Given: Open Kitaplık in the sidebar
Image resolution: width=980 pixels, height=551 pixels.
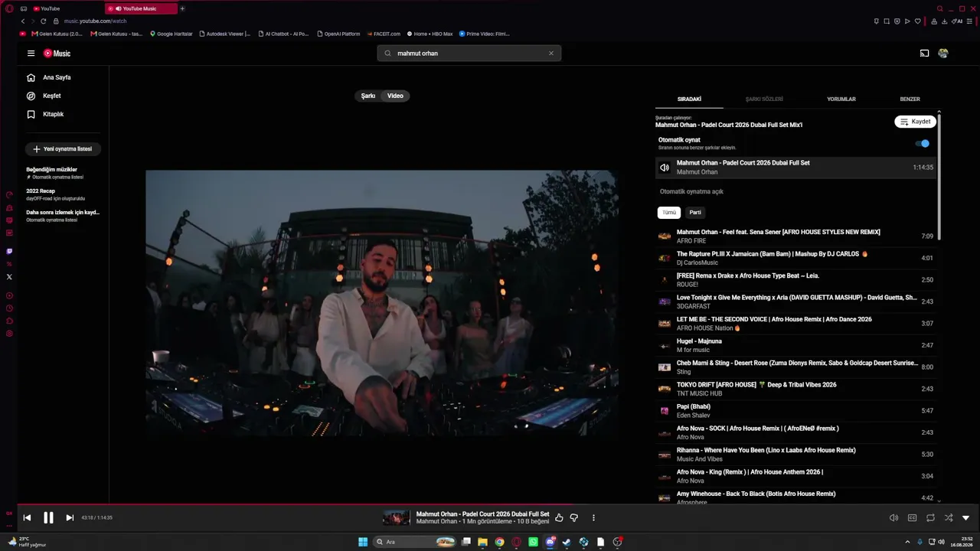Looking at the screenshot, I should 53,114.
